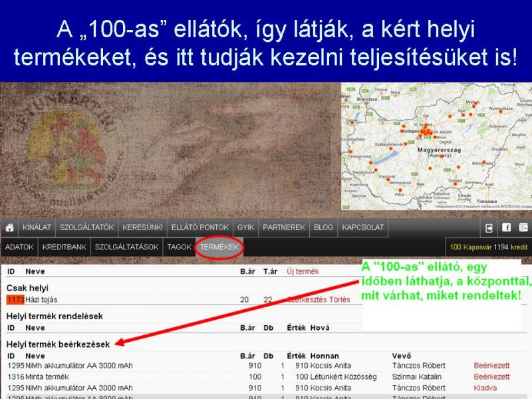Open the GYIK page
The height and width of the screenshot is (399, 532).
tap(245, 227)
